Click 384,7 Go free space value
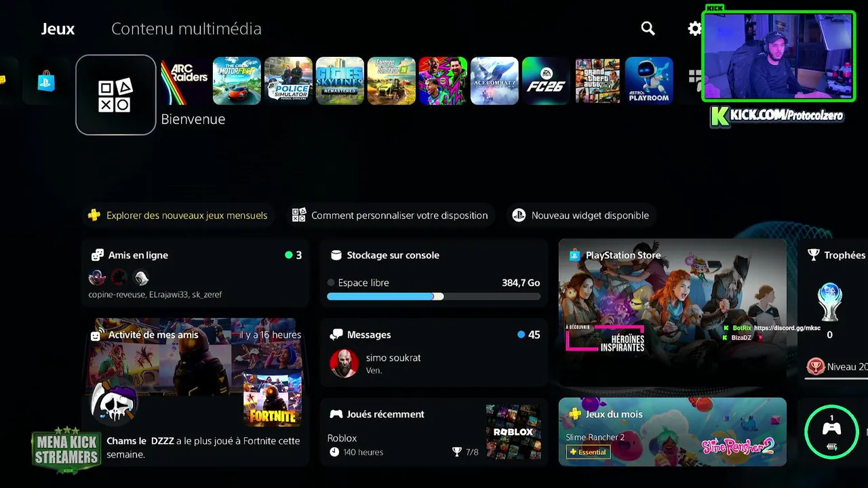Image resolution: width=868 pixels, height=488 pixels. pos(521,283)
